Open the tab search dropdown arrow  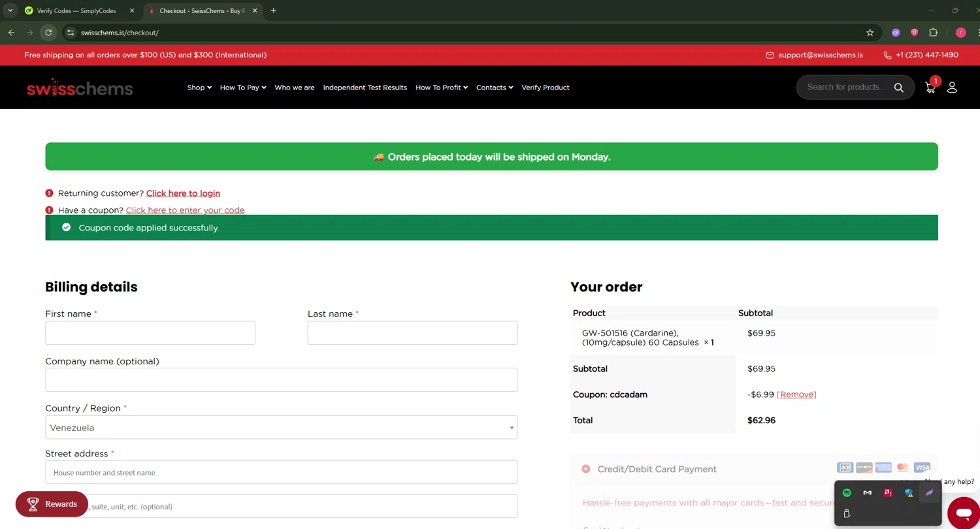tap(10, 10)
